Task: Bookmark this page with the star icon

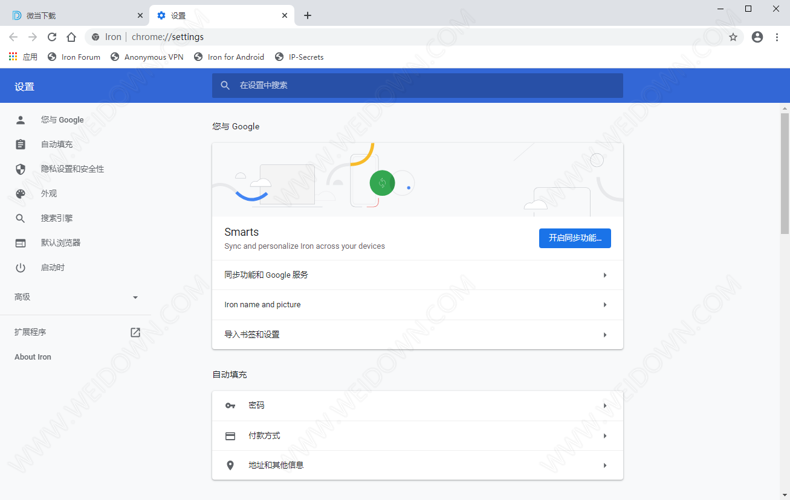Action: [x=733, y=37]
